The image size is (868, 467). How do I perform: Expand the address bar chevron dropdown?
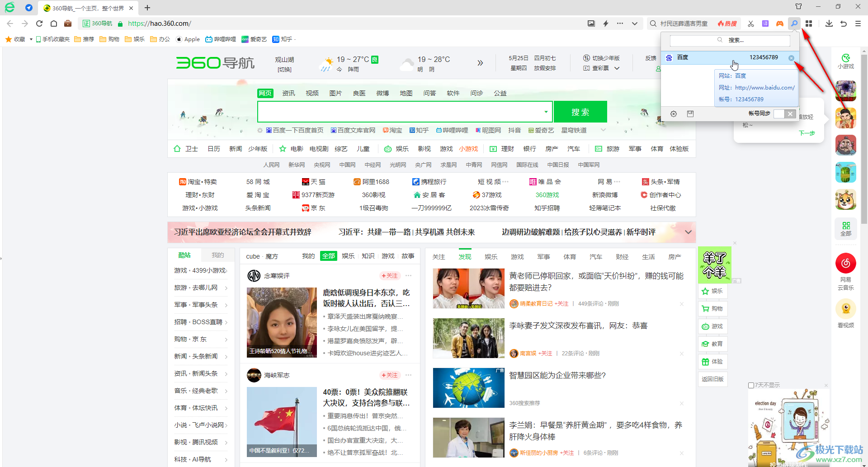point(635,24)
